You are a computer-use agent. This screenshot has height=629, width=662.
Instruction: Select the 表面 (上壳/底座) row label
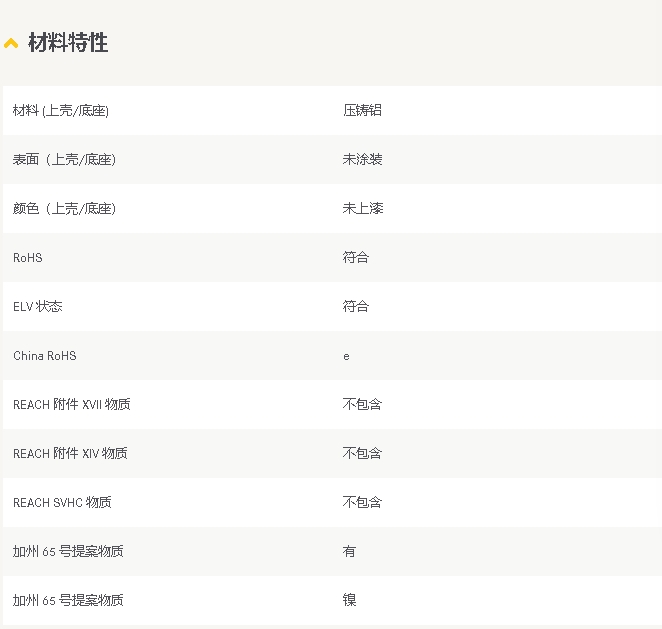(64, 160)
